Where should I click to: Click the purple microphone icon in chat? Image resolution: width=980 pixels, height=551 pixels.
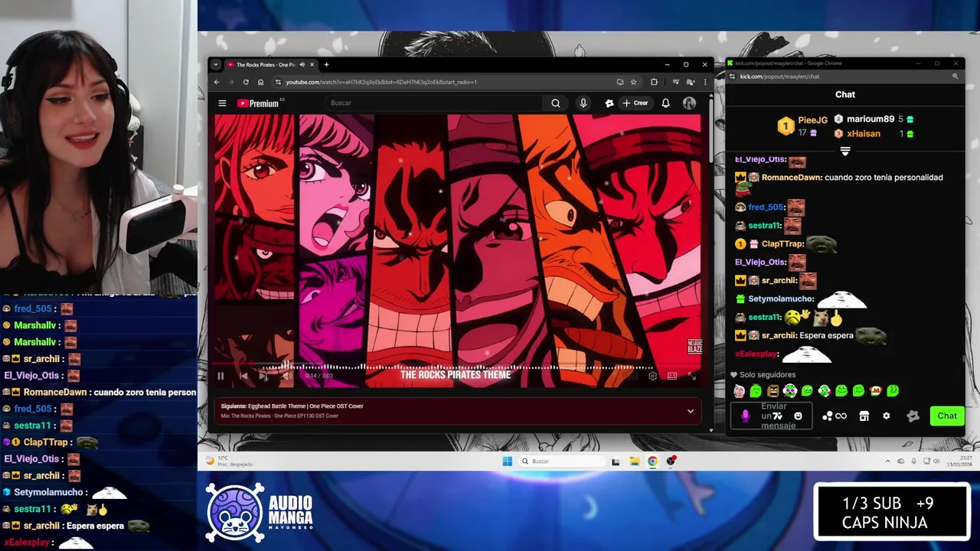(x=745, y=416)
